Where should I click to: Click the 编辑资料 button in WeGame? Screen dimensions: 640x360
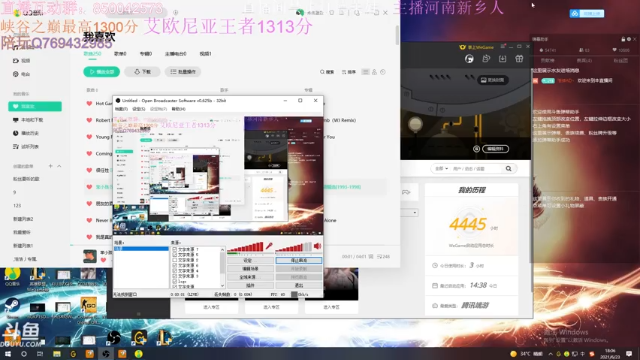tap(495, 149)
